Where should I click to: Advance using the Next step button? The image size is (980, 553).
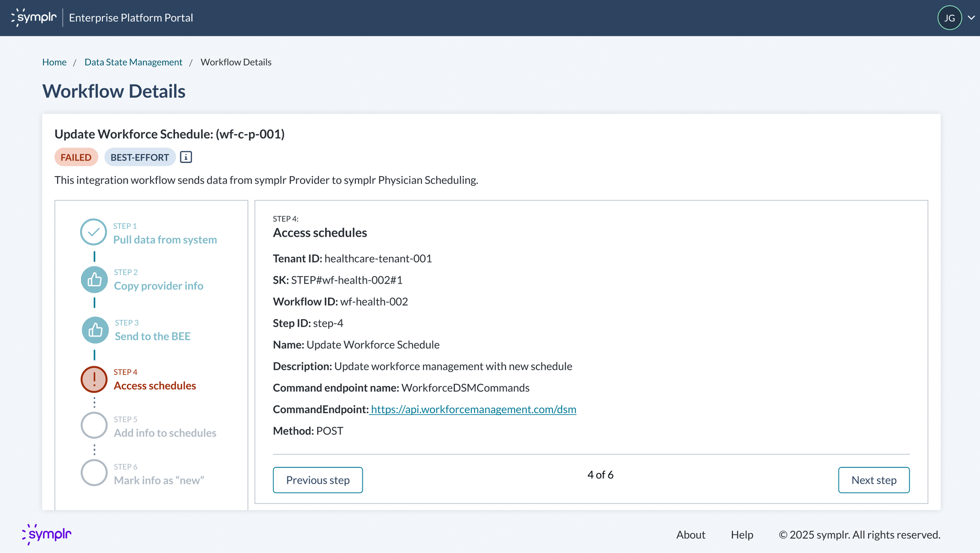(x=873, y=480)
